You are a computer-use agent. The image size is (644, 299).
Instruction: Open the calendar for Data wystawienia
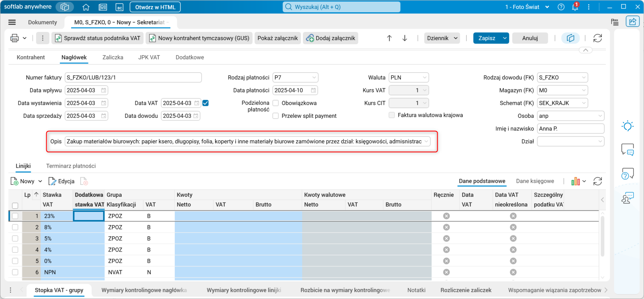[x=104, y=103]
